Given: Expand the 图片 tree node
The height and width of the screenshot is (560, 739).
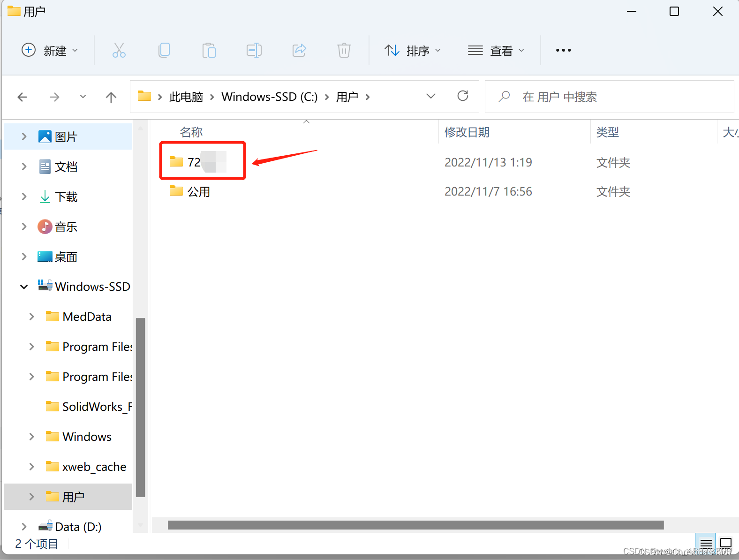Looking at the screenshot, I should click(x=24, y=136).
